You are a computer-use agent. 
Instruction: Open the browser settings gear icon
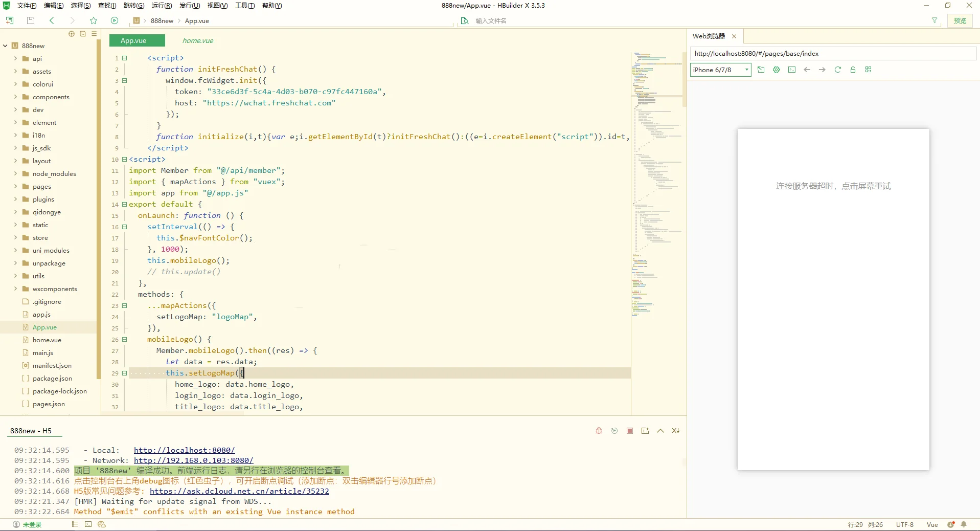click(x=776, y=70)
